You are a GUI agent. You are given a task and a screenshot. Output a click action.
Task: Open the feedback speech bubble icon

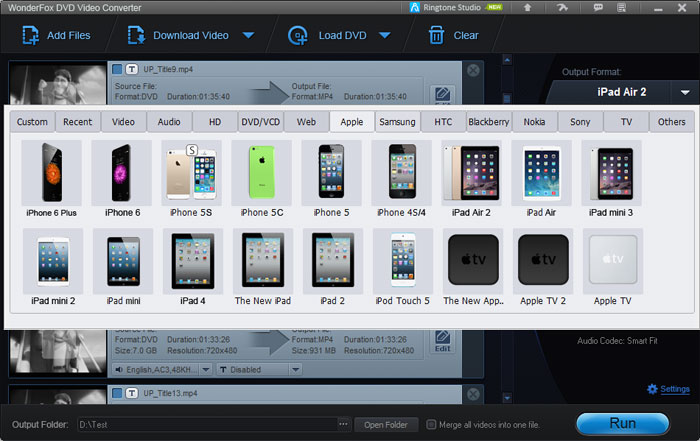click(598, 7)
